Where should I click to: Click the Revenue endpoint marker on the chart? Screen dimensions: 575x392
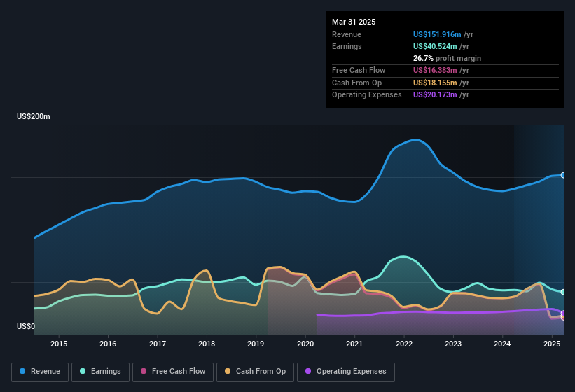[563, 176]
